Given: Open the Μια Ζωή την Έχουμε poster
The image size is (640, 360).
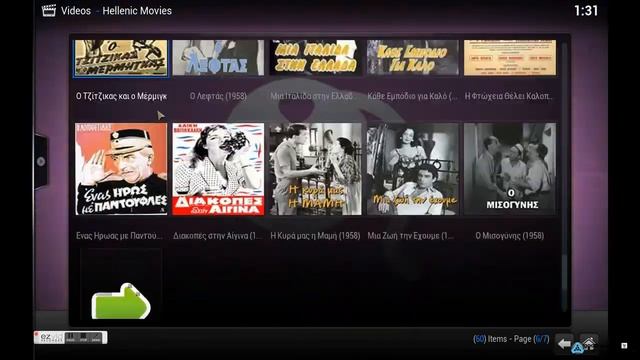Looking at the screenshot, I should tap(413, 169).
